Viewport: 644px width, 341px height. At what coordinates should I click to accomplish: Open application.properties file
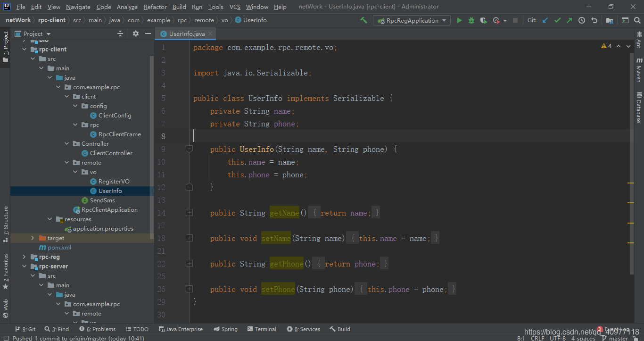click(x=103, y=228)
